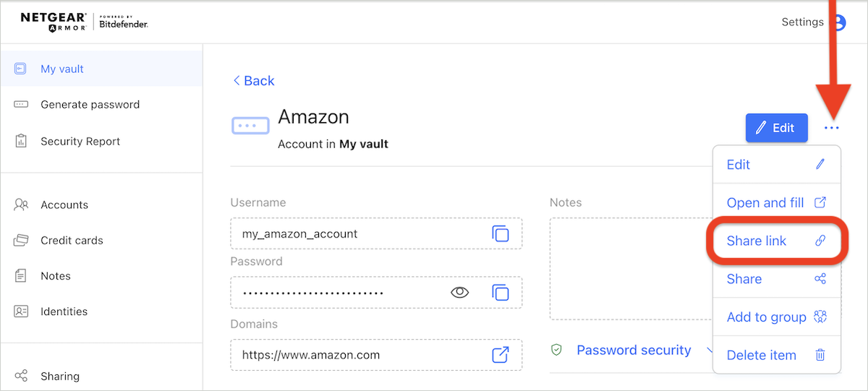Reveal the password with the eye icon
This screenshot has height=391, width=868.
(460, 293)
